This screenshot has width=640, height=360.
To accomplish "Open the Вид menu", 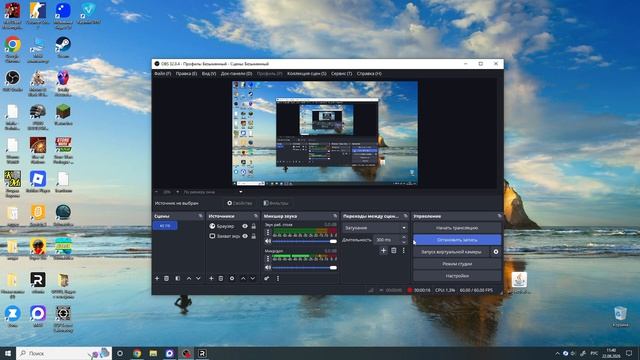I will click(209, 74).
